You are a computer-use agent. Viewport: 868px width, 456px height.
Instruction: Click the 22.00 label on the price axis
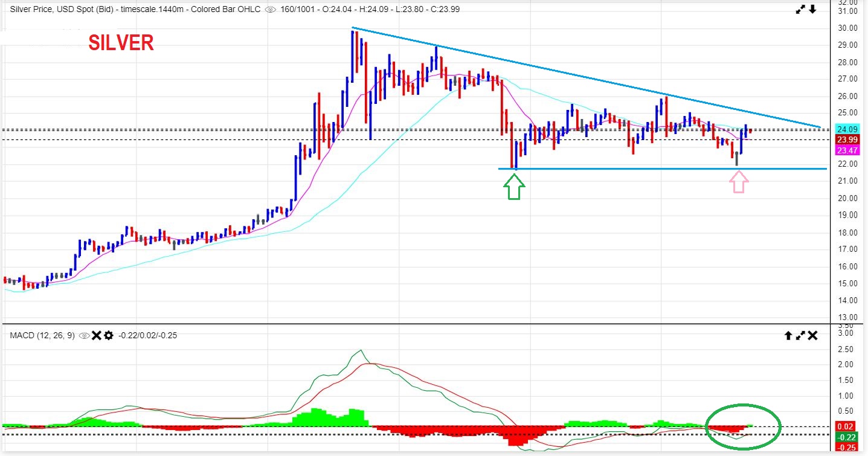click(848, 164)
